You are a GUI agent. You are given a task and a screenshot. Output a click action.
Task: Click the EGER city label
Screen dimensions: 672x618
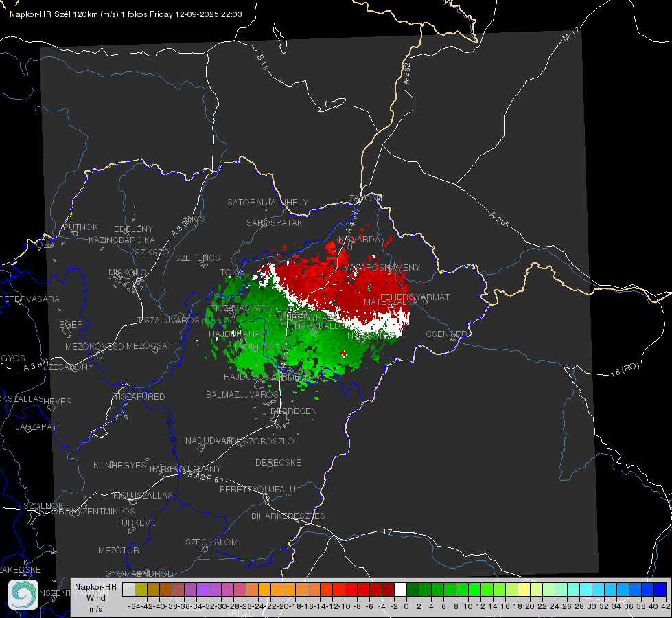point(71,325)
